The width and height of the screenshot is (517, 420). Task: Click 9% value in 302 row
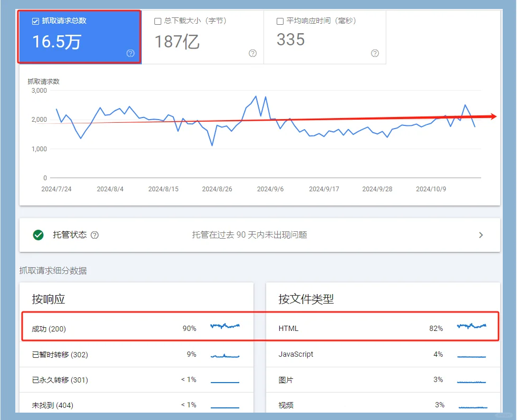(191, 354)
